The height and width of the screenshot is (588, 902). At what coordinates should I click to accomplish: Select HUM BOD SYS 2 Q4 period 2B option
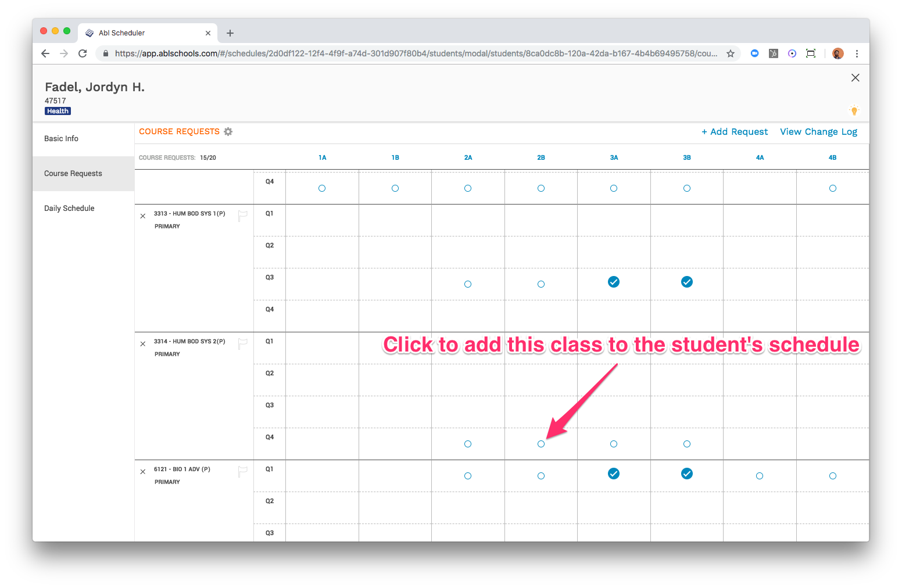(x=541, y=444)
